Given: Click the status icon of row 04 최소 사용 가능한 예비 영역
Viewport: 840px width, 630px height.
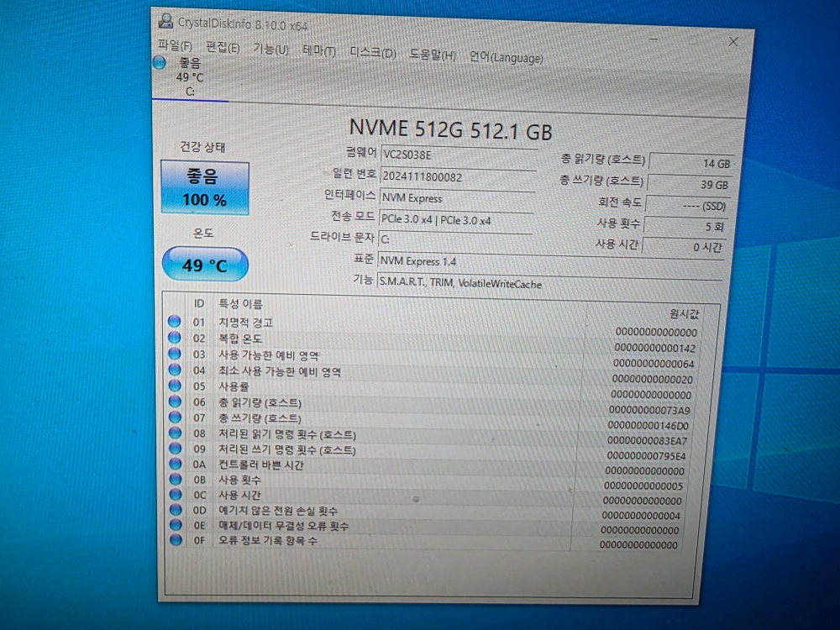Looking at the screenshot, I should click(x=175, y=369).
